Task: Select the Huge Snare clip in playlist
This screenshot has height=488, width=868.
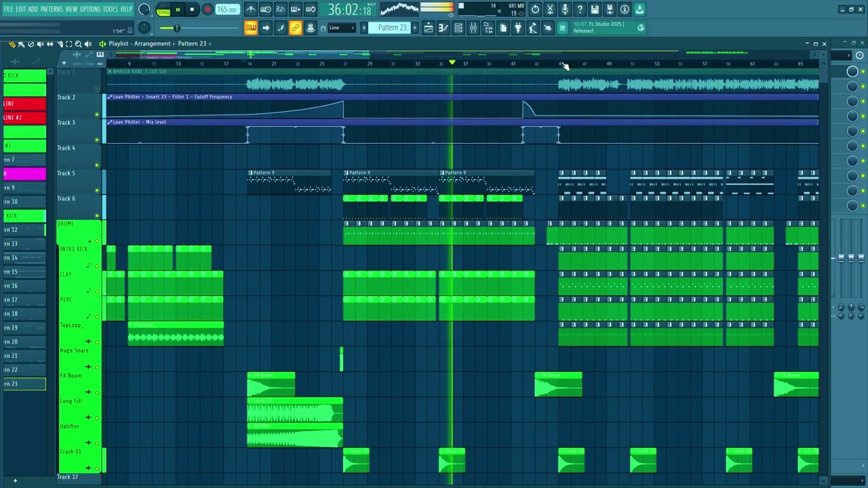Action: (341, 359)
